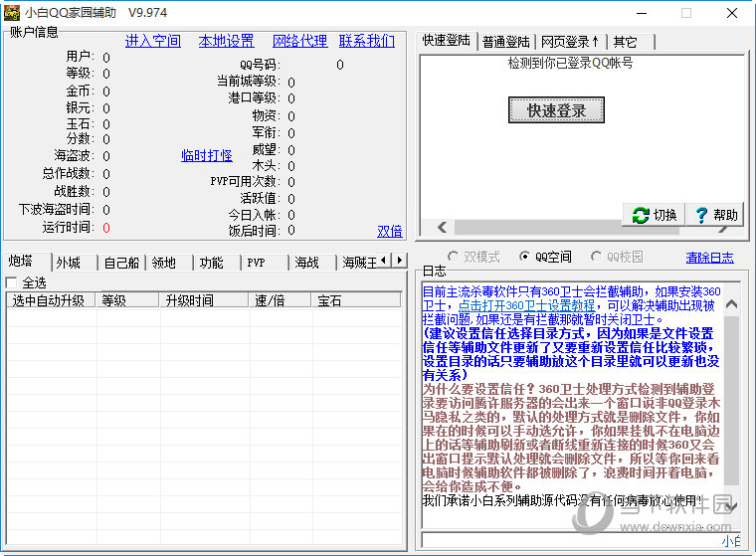Open the 进入空间 link
756x556 pixels.
pyautogui.click(x=153, y=41)
